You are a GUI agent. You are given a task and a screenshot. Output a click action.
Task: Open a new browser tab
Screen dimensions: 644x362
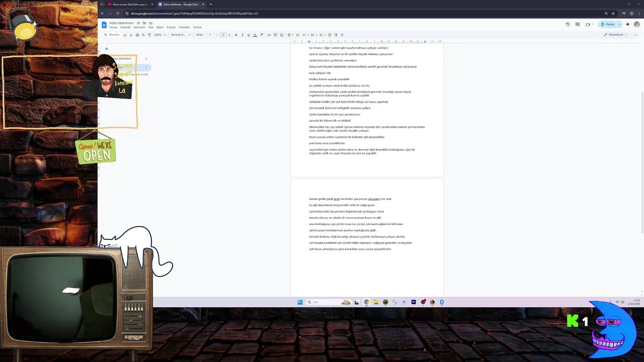click(210, 4)
